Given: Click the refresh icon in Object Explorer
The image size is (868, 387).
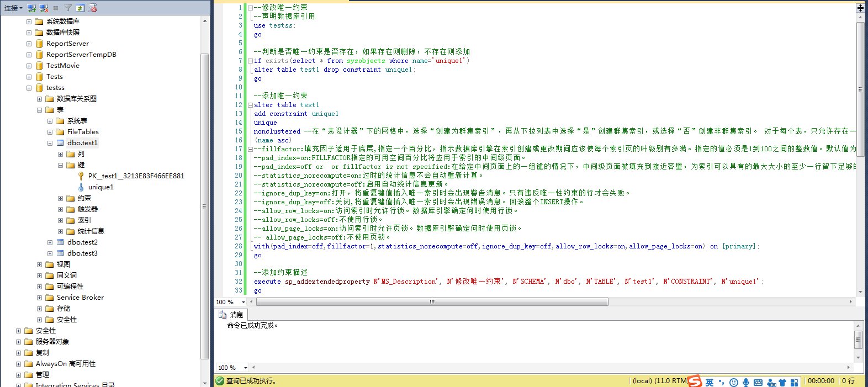Looking at the screenshot, I should click(80, 8).
